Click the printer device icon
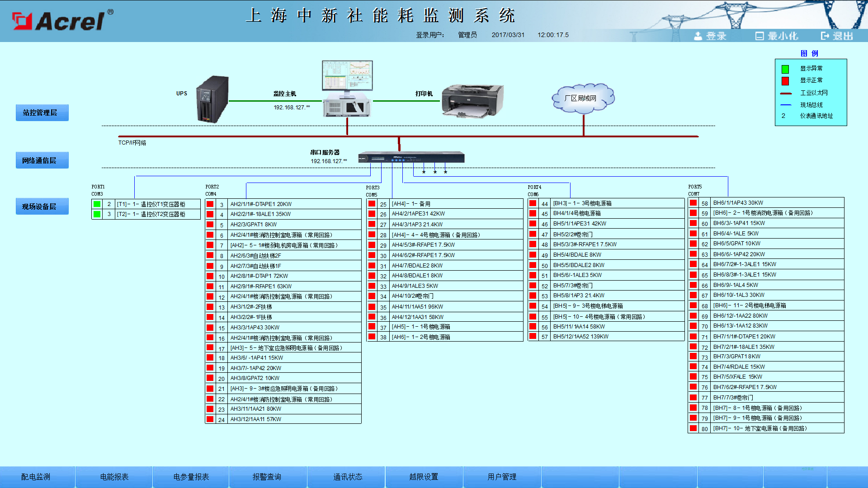Viewport: 868px width, 488px height. (x=472, y=100)
